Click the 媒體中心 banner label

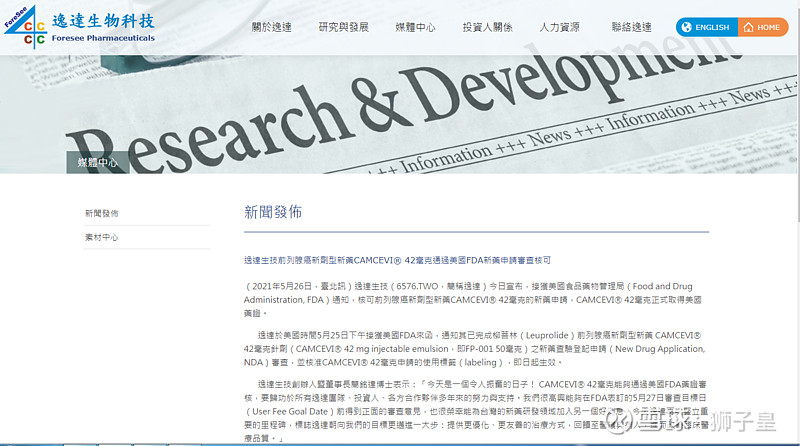[x=97, y=162]
